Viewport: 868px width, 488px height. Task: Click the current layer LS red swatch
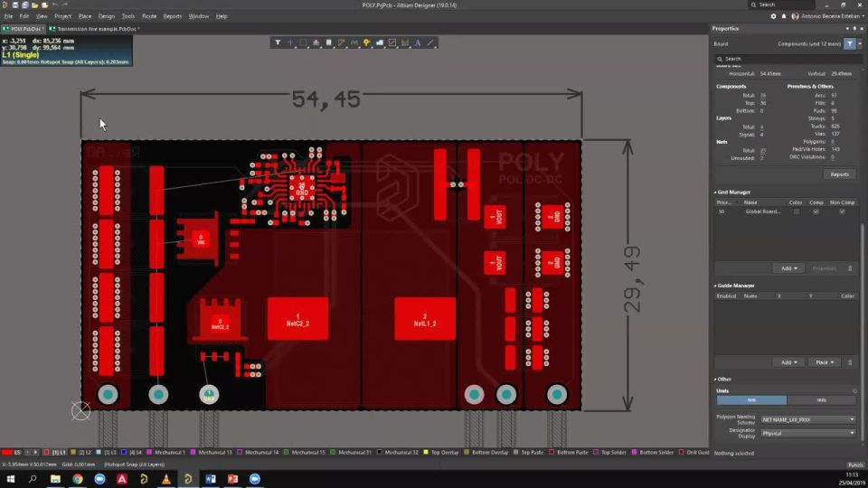click(x=7, y=452)
